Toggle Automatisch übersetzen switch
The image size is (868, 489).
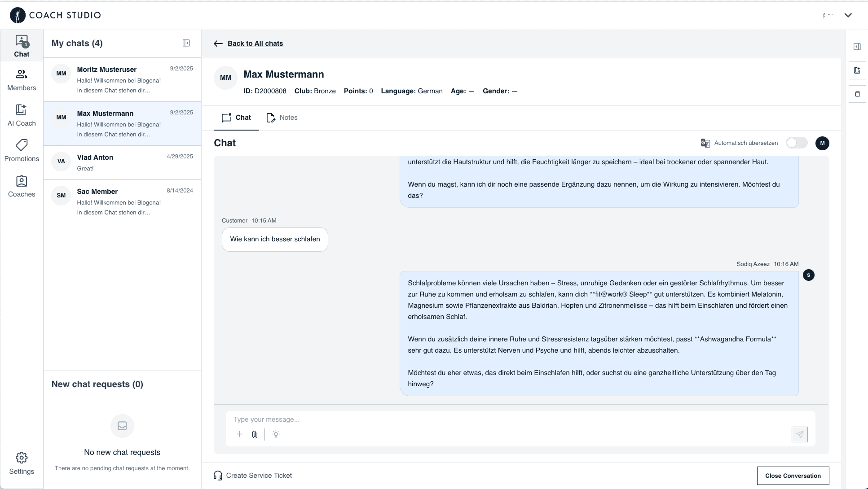(797, 143)
